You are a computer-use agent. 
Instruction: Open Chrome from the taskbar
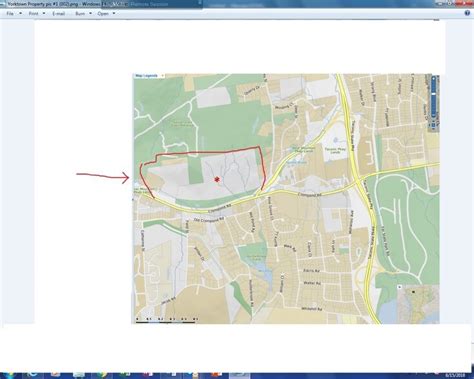102,375
